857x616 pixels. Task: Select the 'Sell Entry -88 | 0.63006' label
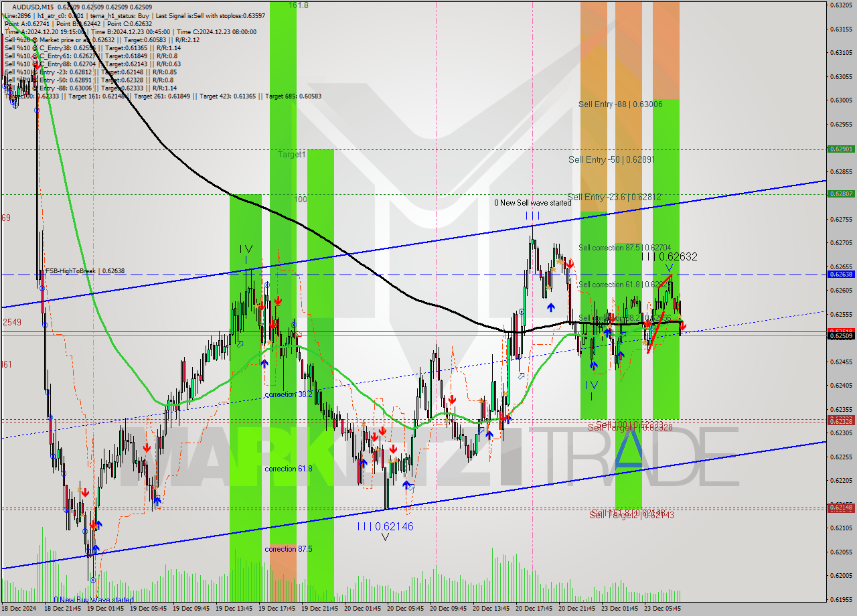click(621, 104)
